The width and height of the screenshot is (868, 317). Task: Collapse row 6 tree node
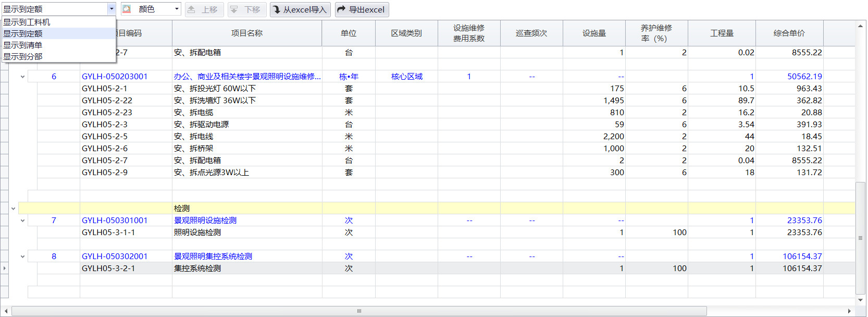(x=22, y=77)
